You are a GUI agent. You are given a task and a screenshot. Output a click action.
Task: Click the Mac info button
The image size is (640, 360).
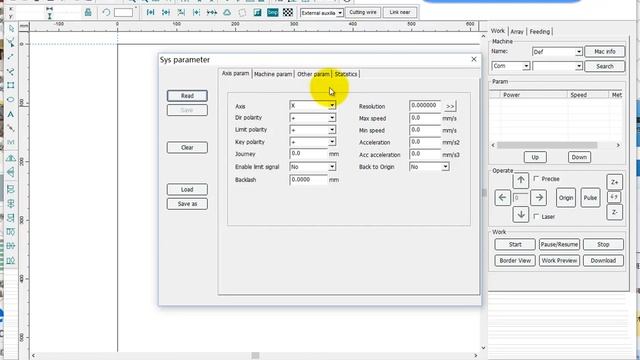605,51
